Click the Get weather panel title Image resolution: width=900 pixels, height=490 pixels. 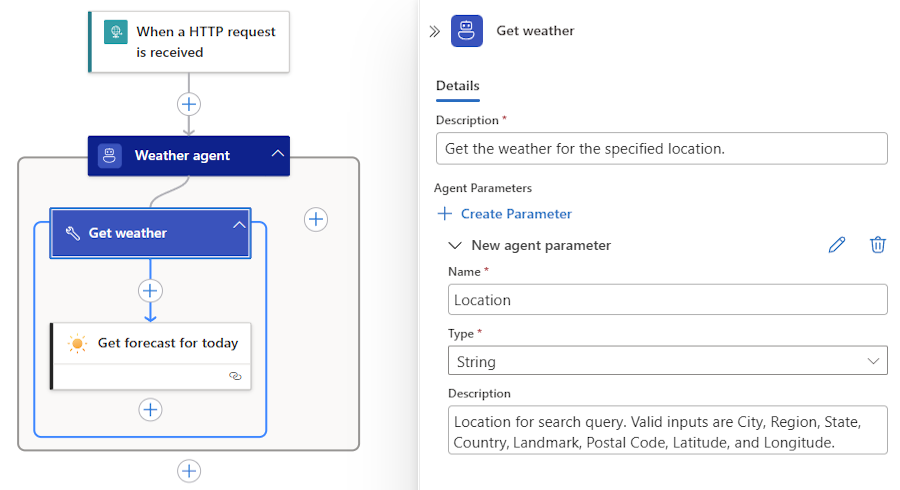(535, 31)
